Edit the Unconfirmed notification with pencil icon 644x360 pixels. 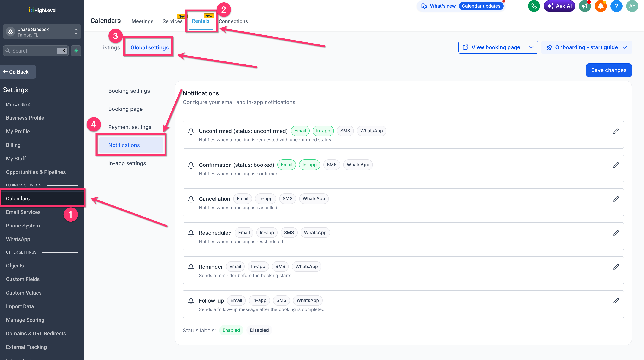click(616, 131)
